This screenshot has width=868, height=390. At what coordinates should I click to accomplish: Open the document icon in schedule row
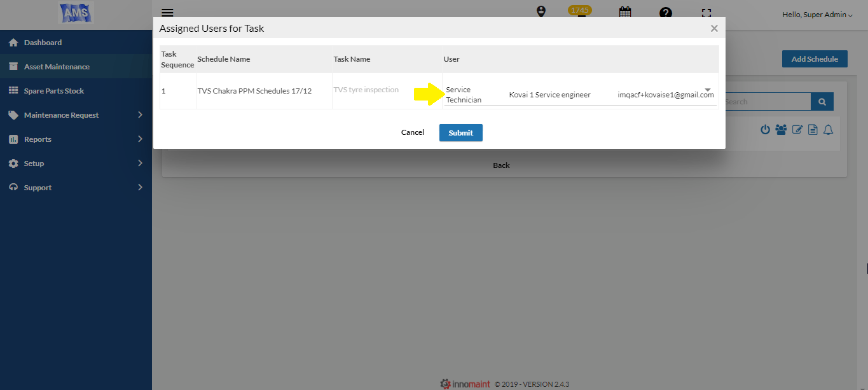[813, 130]
